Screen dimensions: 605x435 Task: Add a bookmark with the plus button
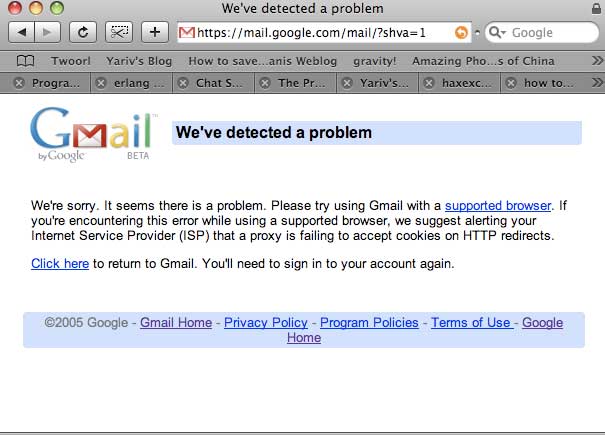[x=154, y=32]
